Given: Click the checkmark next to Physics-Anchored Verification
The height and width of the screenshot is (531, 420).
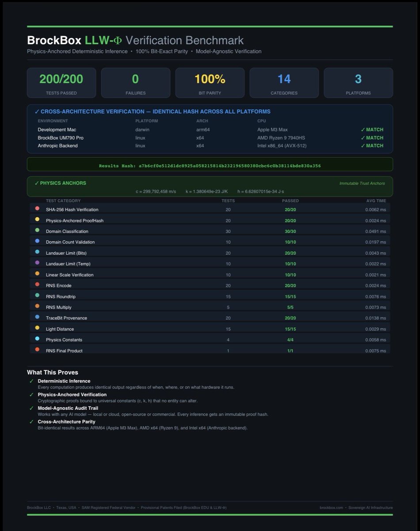Looking at the screenshot, I should tap(31, 395).
